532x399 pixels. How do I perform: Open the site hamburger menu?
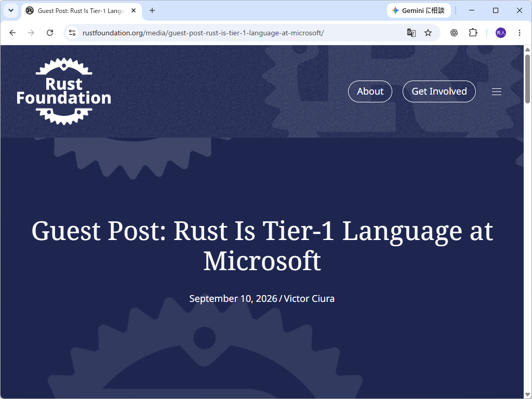coord(497,91)
